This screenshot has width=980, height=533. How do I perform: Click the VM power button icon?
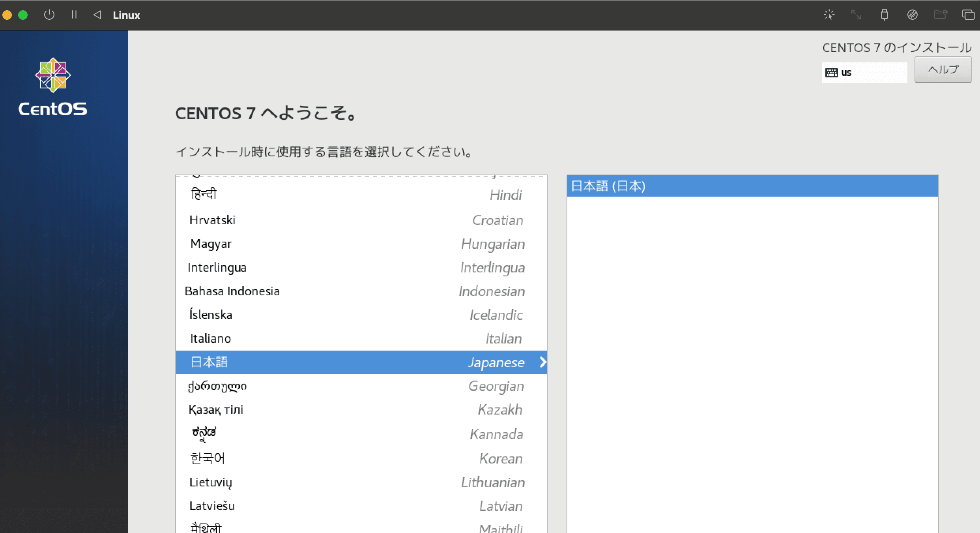[x=49, y=15]
